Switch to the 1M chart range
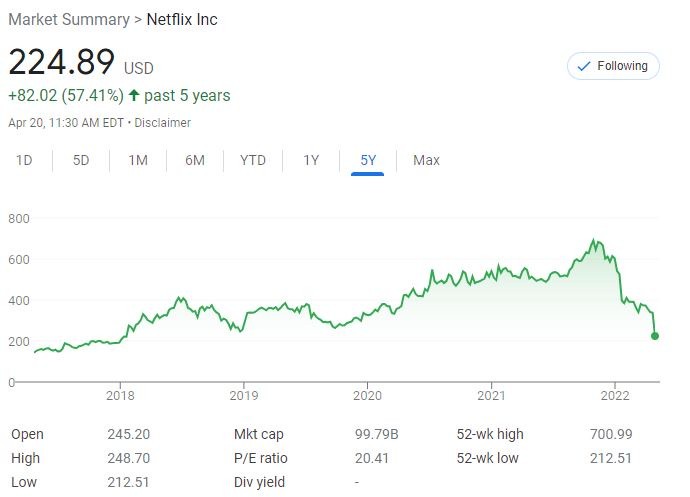This screenshot has height=497, width=690. [138, 160]
